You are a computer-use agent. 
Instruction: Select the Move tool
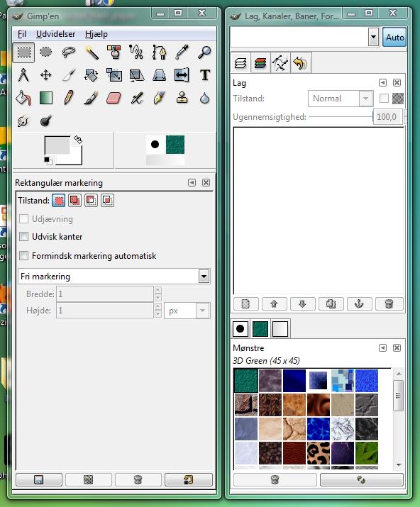coord(45,75)
